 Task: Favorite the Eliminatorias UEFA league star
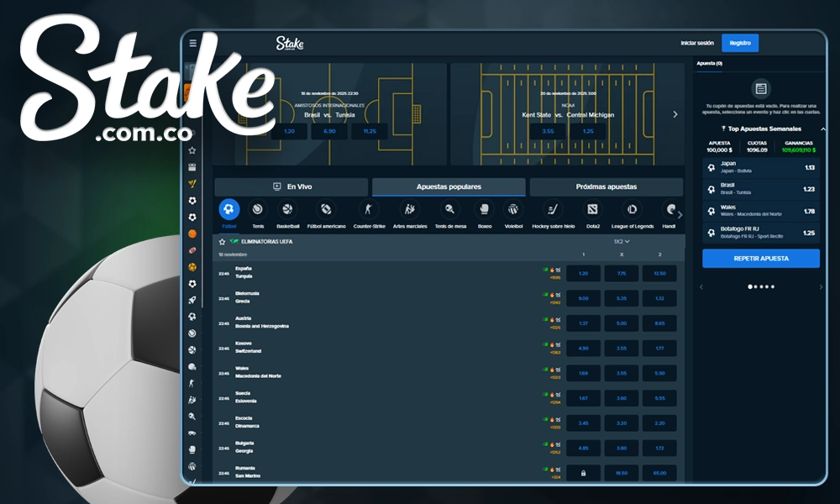click(x=222, y=241)
